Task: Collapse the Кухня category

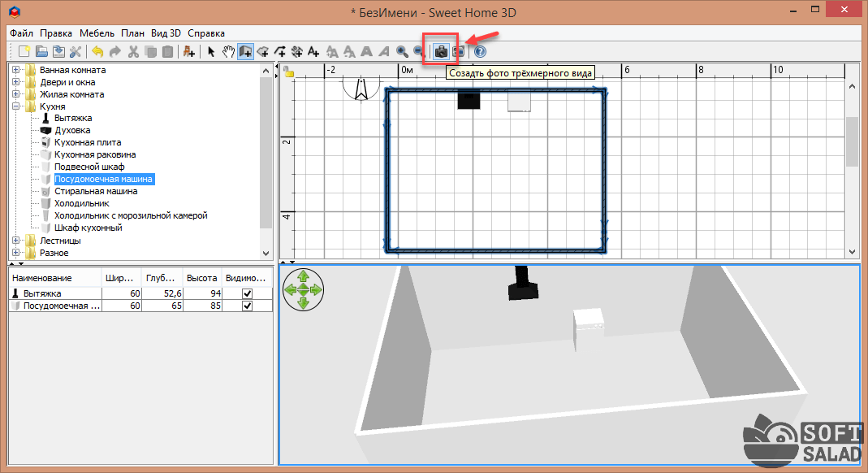Action: (15, 106)
